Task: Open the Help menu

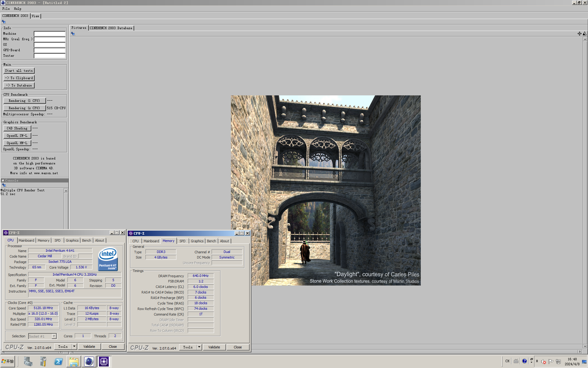Action: (x=17, y=9)
